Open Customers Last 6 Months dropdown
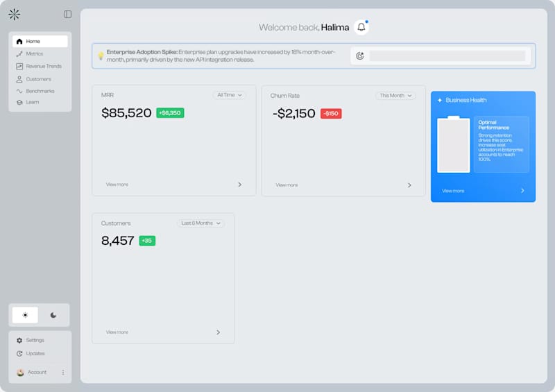Screen dimensions: 555x392 (200, 223)
